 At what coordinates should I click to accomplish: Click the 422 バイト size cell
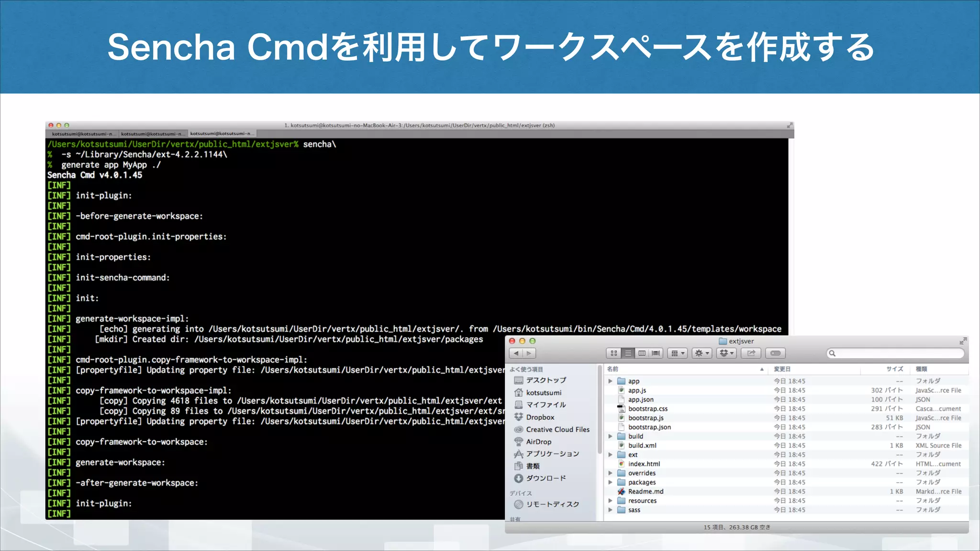pyautogui.click(x=887, y=464)
